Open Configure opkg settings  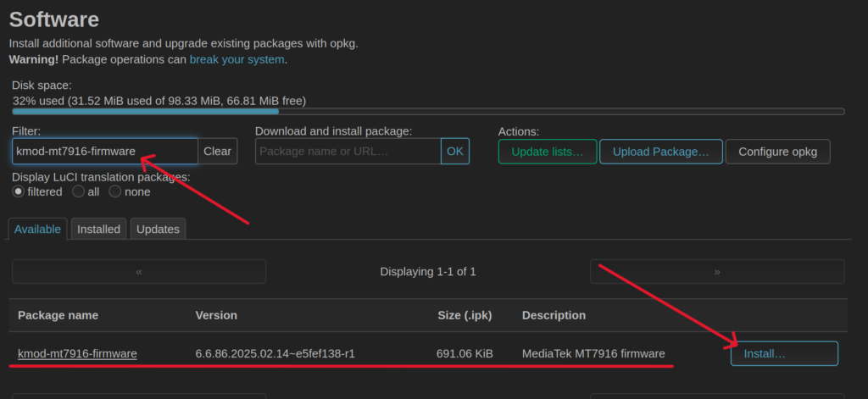click(777, 152)
